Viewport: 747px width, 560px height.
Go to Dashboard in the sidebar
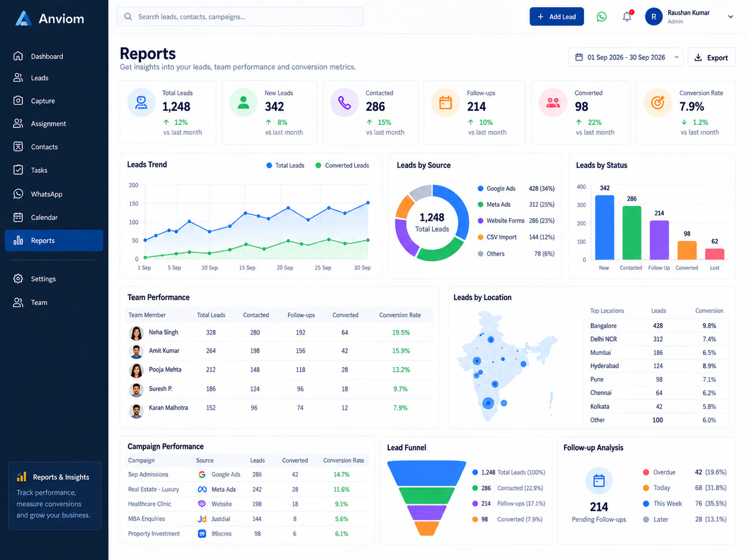coord(54,56)
